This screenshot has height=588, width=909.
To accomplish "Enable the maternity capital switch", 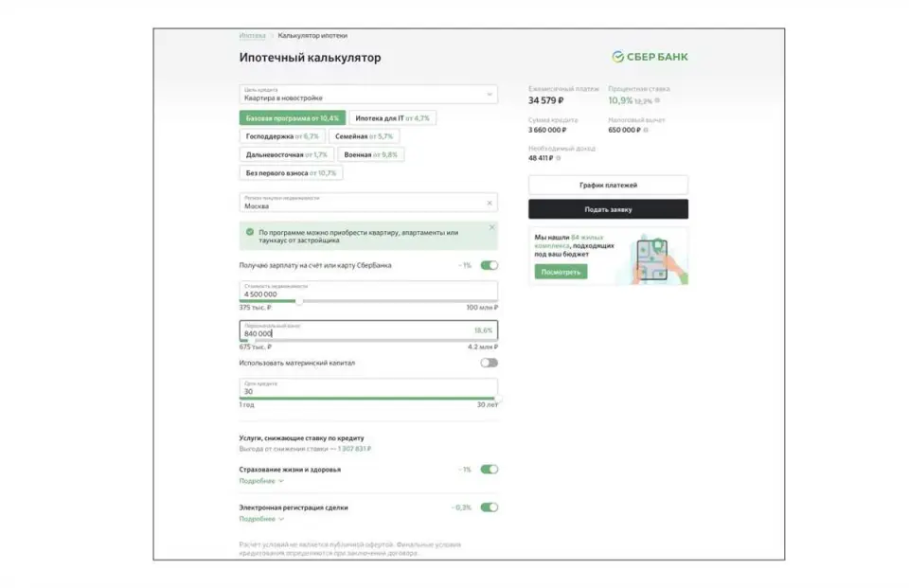I will (x=489, y=363).
